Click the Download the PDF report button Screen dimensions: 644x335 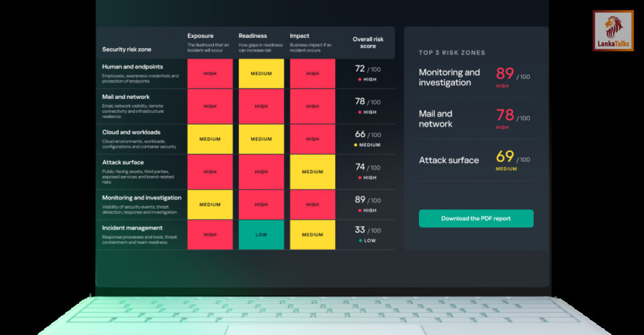click(x=476, y=219)
